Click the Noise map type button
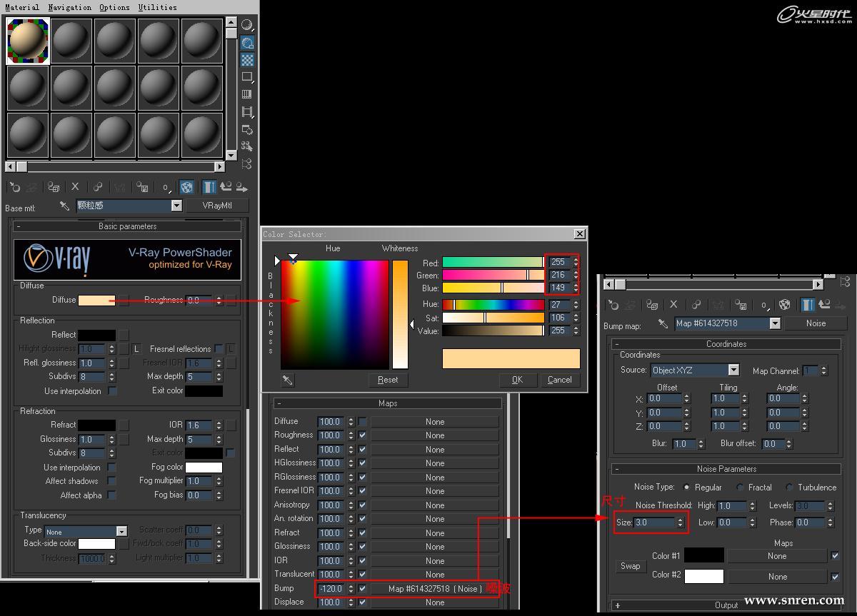The width and height of the screenshot is (857, 616). pyautogui.click(x=816, y=323)
